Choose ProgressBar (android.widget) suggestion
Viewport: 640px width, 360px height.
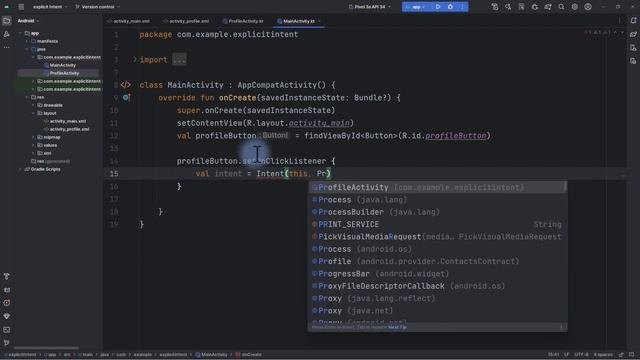pos(437,273)
